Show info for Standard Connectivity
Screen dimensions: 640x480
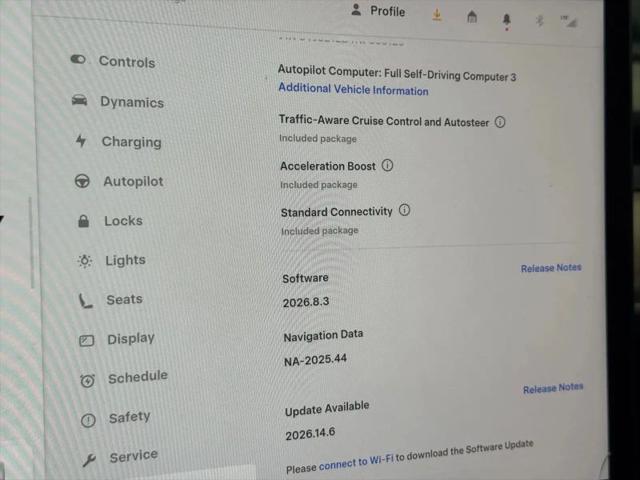[x=404, y=210]
